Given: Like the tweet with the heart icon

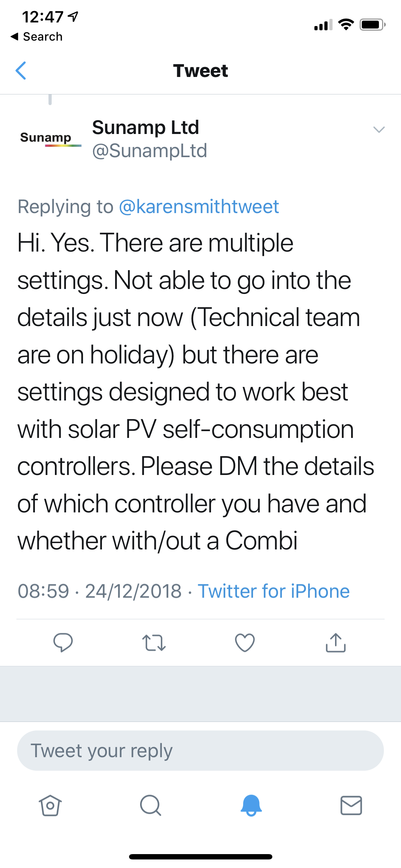Looking at the screenshot, I should pos(245,643).
